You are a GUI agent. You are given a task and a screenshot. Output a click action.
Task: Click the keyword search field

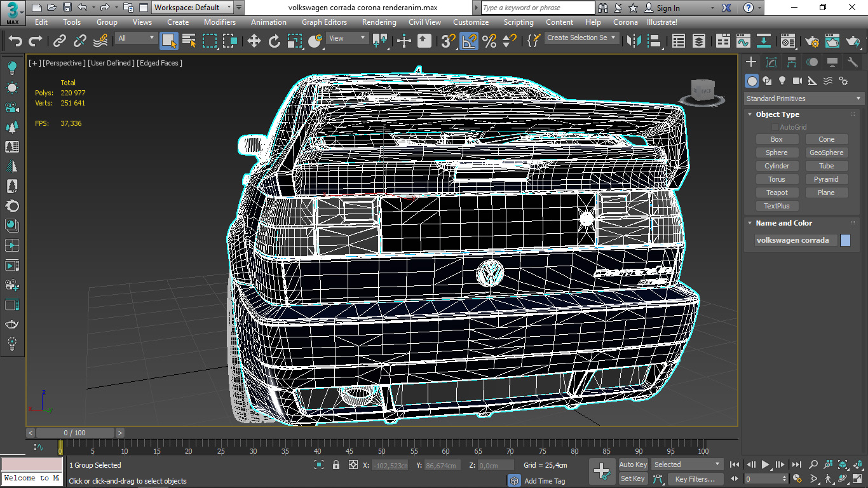coord(538,8)
